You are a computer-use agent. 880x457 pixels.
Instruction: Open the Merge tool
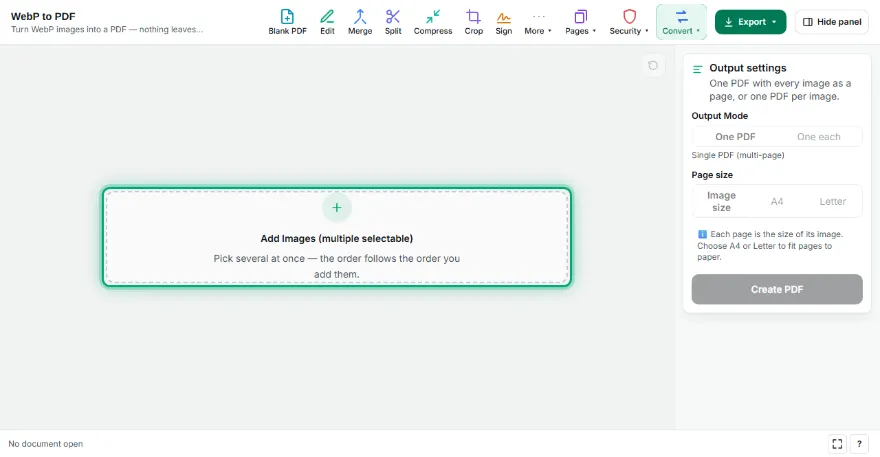[360, 22]
